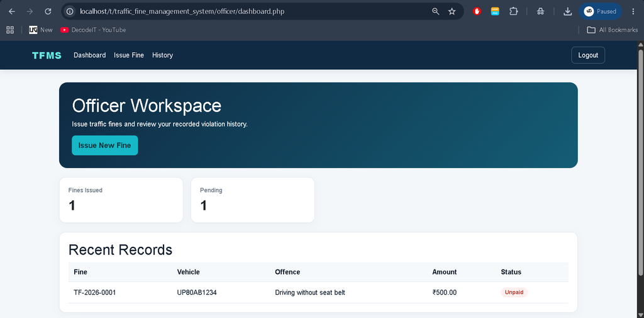Open History in the navigation bar
The image size is (644, 318).
163,55
